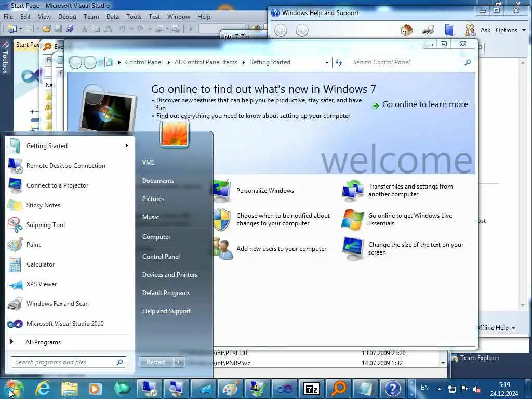The width and height of the screenshot is (532, 399).
Task: Open the Offline Help dropdown
Action: (496, 328)
